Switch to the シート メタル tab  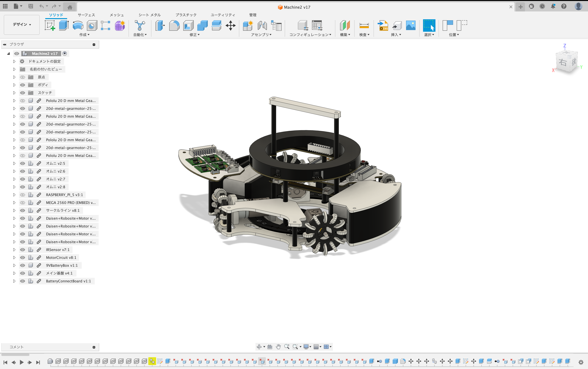[149, 15]
